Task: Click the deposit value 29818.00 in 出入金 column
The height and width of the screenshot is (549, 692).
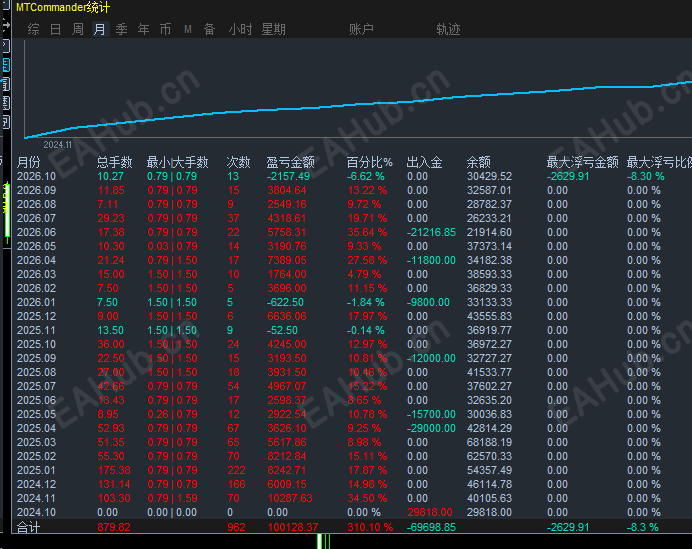Action: point(430,512)
